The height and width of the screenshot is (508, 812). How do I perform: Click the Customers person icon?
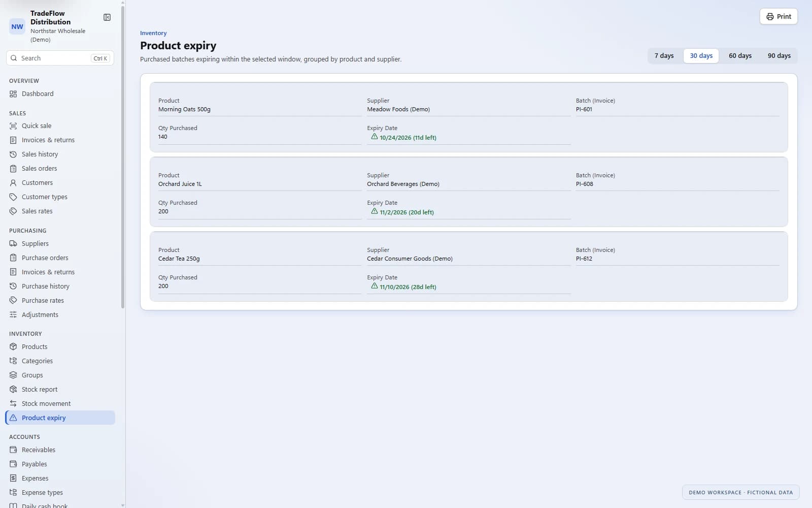coord(13,183)
